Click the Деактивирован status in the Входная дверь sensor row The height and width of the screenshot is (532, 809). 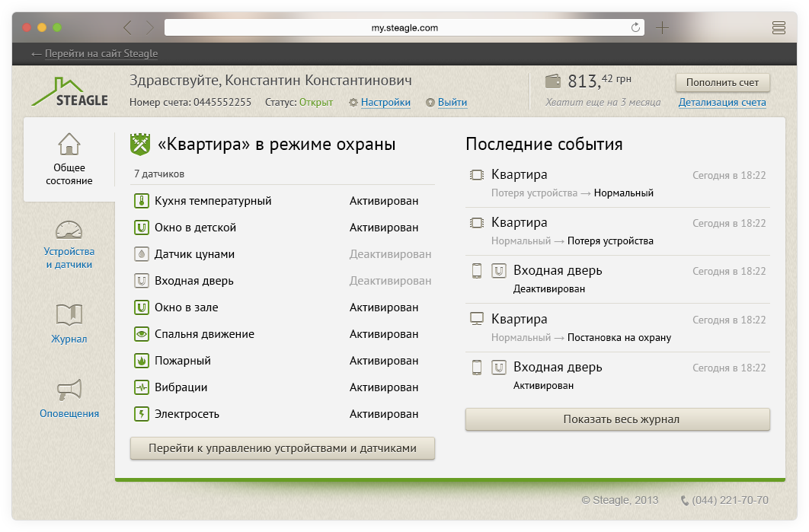tap(391, 281)
